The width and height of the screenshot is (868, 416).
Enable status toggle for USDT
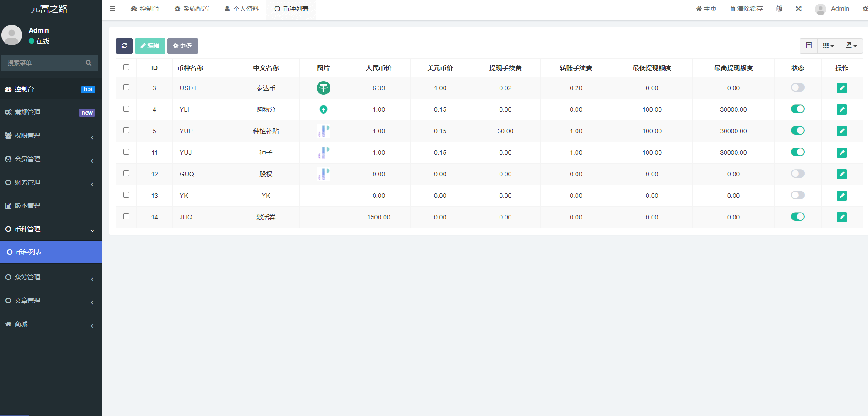coord(797,88)
